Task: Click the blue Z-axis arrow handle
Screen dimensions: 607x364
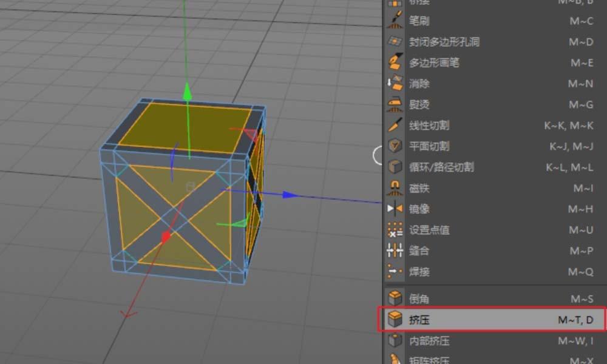Action: pyautogui.click(x=290, y=195)
